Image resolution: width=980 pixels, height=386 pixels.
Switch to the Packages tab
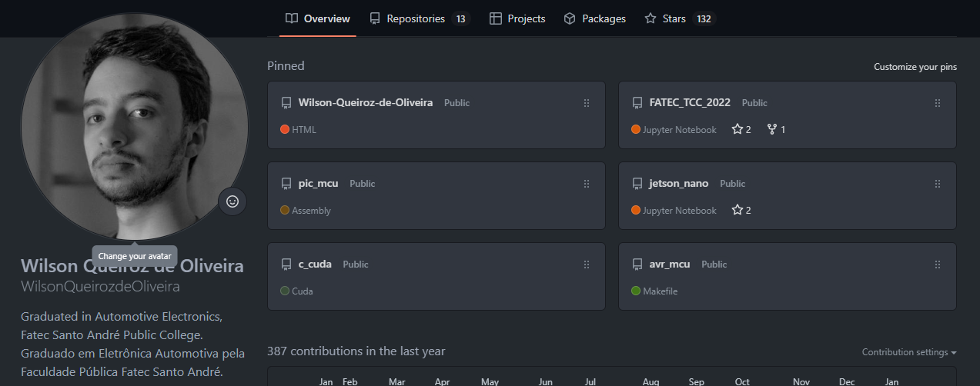pyautogui.click(x=594, y=18)
